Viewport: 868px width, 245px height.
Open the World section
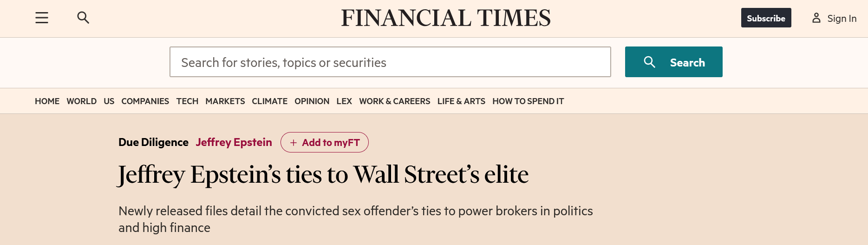pyautogui.click(x=81, y=101)
